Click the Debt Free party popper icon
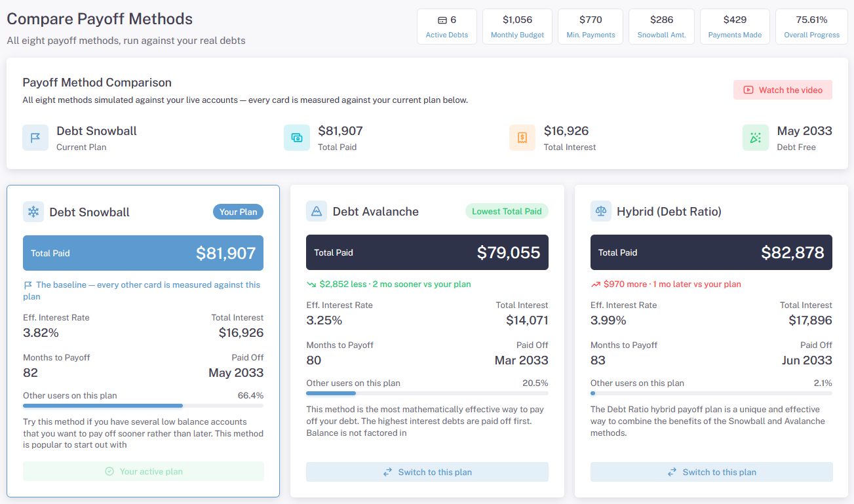Screen dimensions: 854x504 (x=756, y=138)
